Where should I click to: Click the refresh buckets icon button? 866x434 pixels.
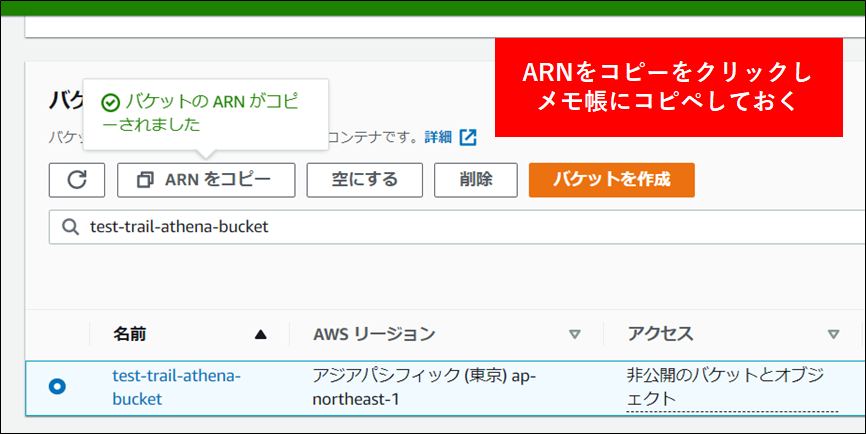[x=77, y=180]
